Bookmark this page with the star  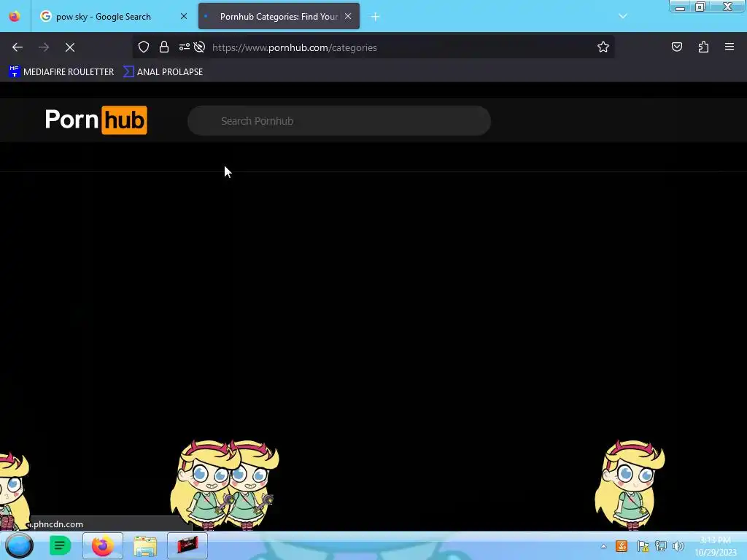pos(603,47)
